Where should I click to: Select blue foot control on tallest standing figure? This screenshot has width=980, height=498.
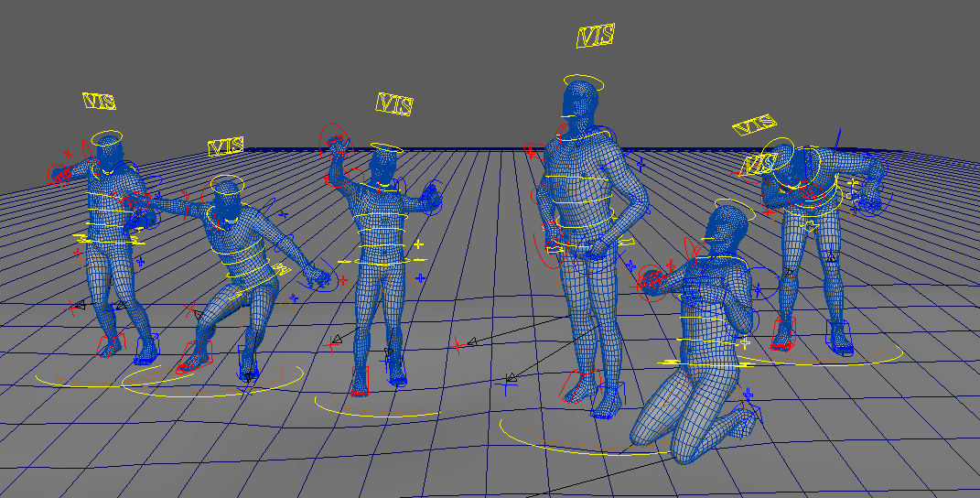pyautogui.click(x=609, y=401)
